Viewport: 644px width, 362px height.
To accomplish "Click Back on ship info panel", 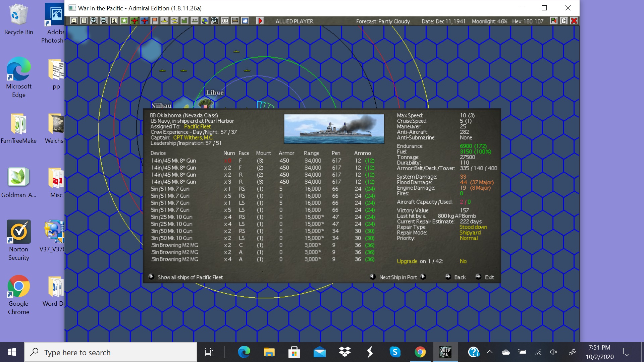I will click(460, 277).
